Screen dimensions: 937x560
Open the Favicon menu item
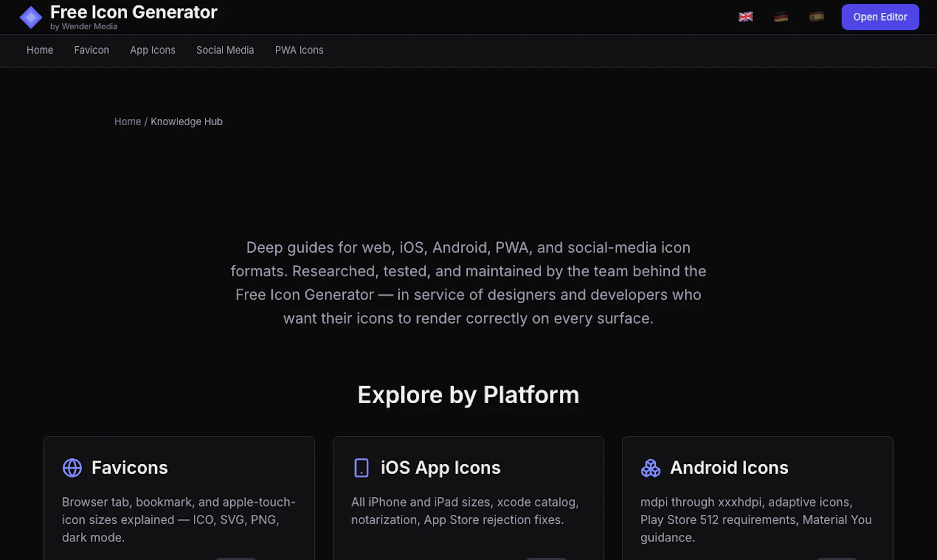pyautogui.click(x=91, y=50)
